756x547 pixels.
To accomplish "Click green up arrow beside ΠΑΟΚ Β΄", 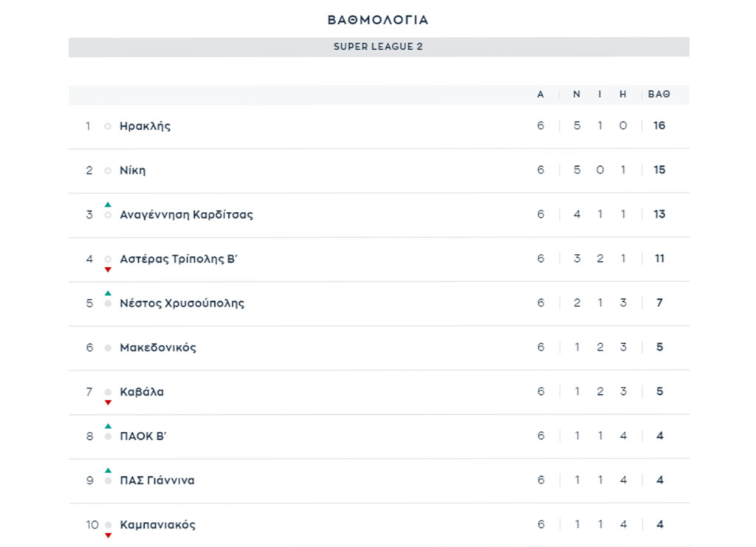I will 108,426.
